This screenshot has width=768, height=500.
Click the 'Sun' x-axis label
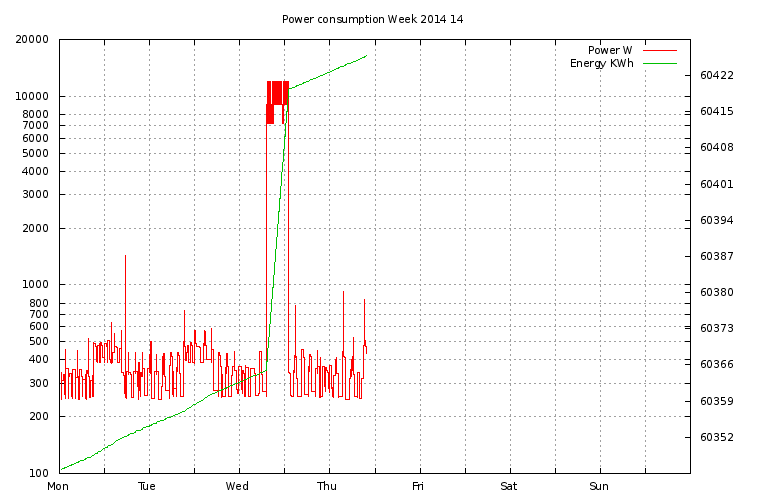click(599, 486)
